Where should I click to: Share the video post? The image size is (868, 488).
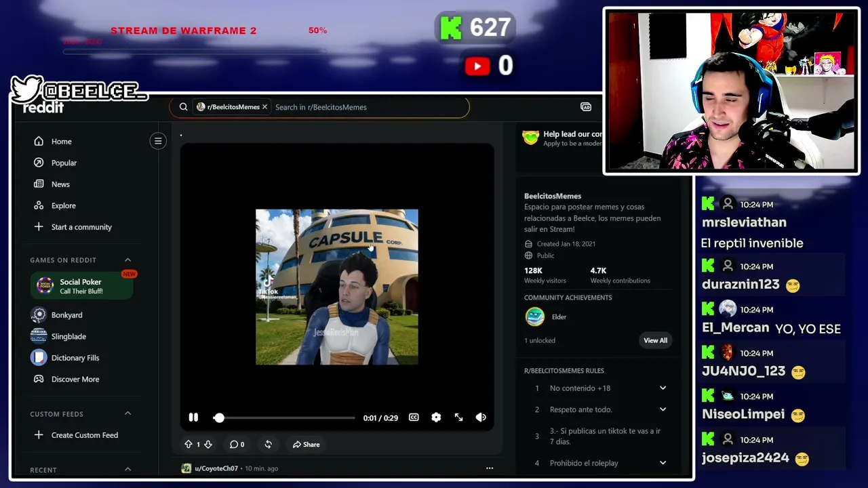306,445
